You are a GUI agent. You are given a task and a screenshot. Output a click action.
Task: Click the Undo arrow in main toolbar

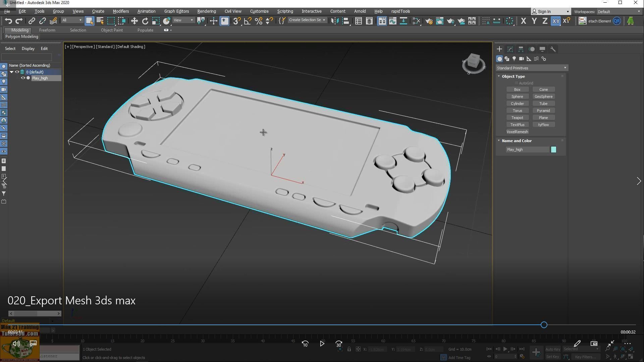coord(8,21)
